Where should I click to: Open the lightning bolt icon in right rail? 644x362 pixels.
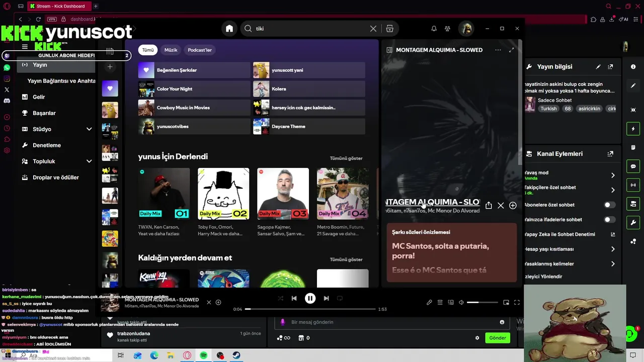point(633,129)
